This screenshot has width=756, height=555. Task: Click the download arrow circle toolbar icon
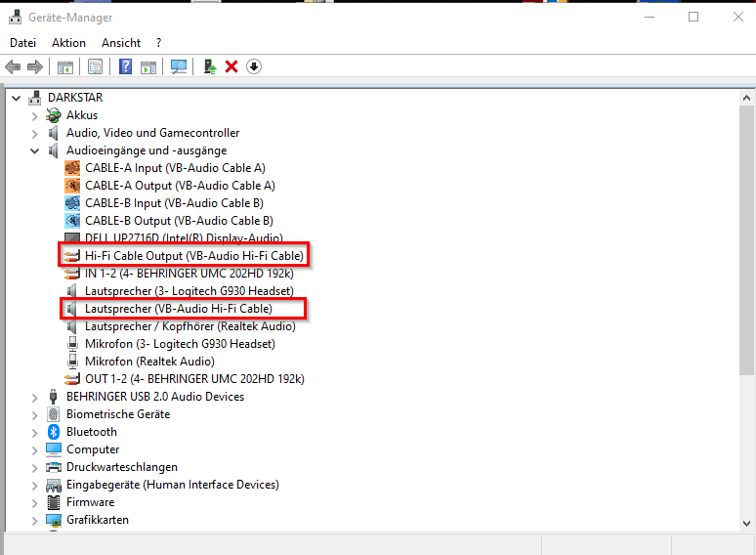tap(254, 66)
